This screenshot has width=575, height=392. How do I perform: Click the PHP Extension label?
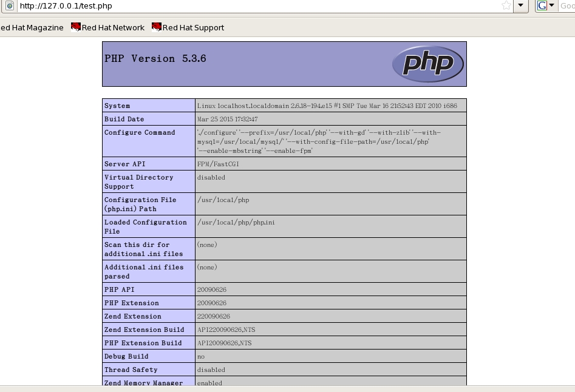[x=131, y=303]
